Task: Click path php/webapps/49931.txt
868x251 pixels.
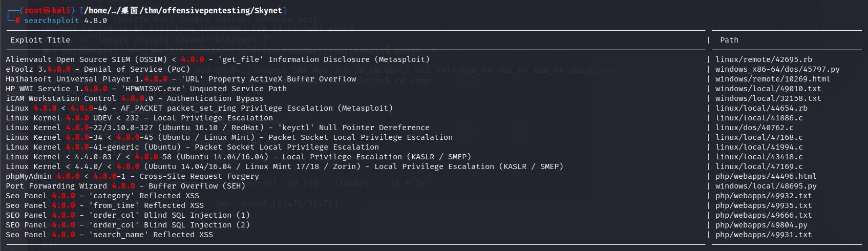Action: point(764,235)
